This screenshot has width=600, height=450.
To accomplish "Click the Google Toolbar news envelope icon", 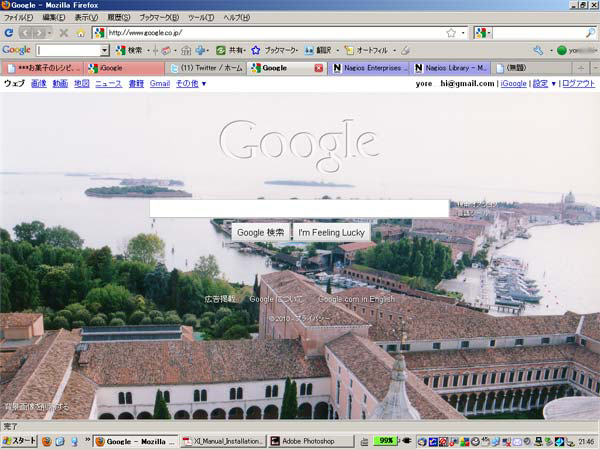I will tap(166, 51).
